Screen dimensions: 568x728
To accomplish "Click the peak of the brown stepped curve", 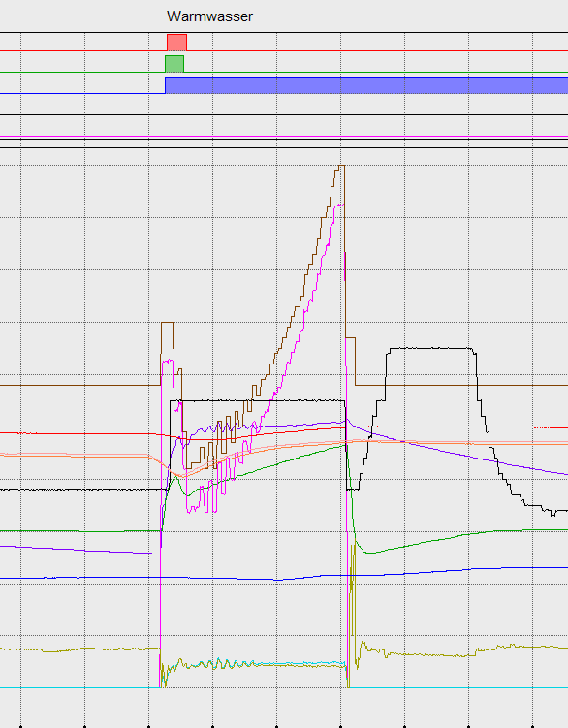I will (x=341, y=166).
